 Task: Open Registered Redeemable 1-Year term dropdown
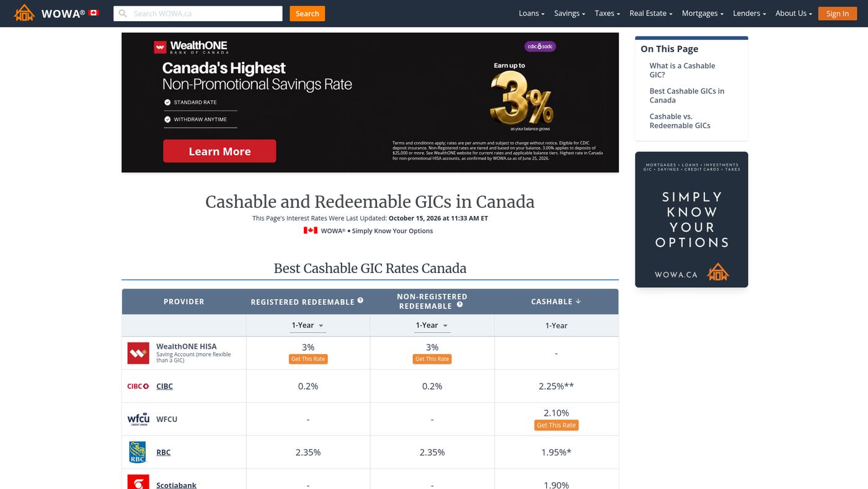point(308,325)
